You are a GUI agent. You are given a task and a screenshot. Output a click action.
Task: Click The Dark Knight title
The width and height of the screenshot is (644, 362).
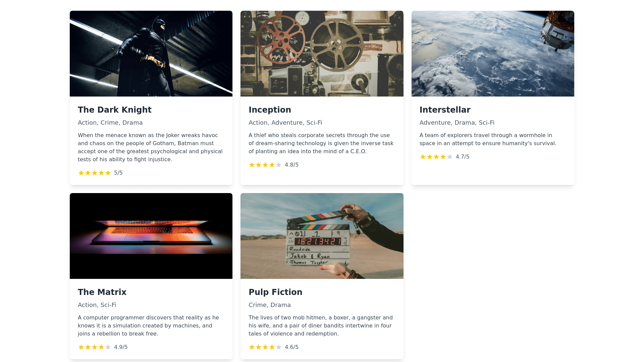tap(115, 110)
